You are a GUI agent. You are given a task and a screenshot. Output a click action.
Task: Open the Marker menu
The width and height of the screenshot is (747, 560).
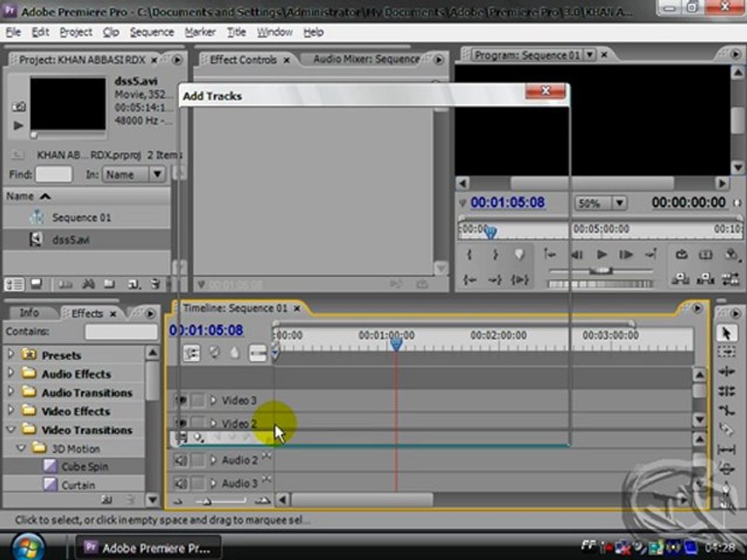[200, 33]
